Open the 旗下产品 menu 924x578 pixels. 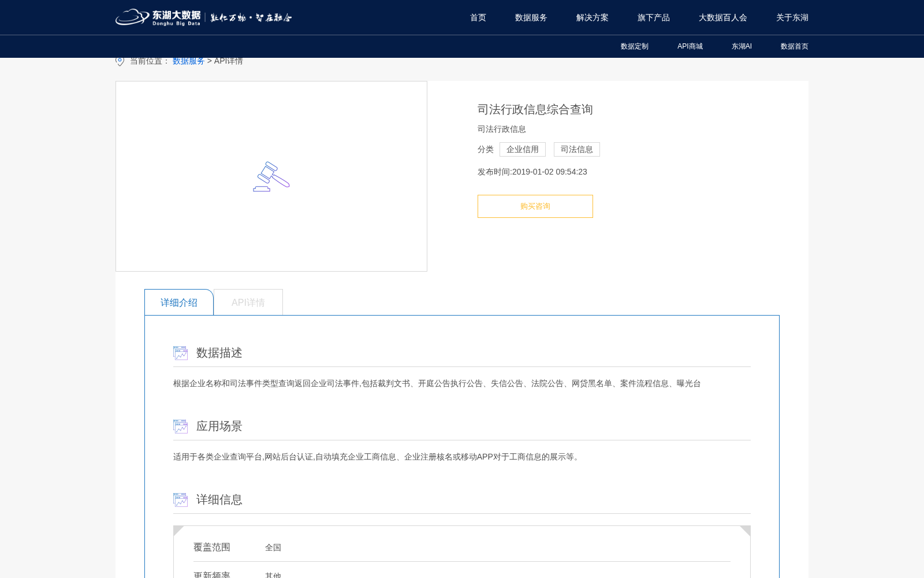coord(654,17)
